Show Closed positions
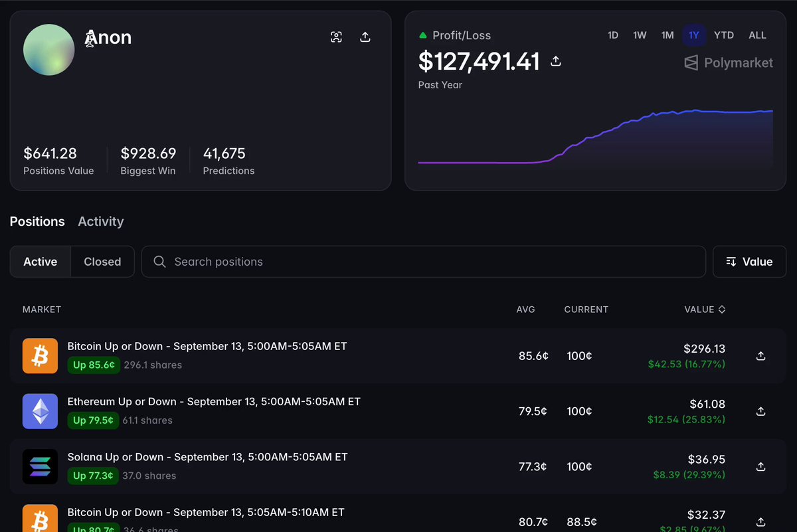The image size is (797, 532). click(102, 262)
